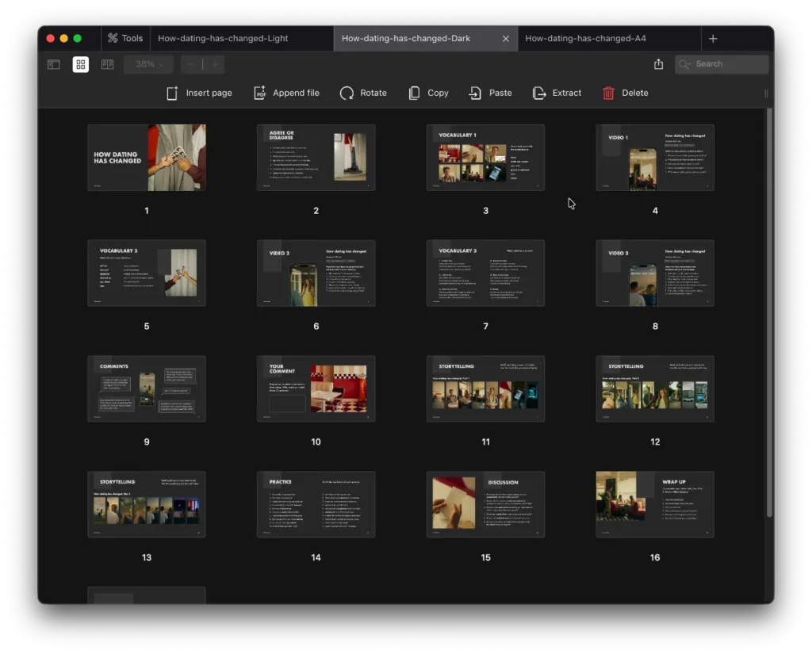Image resolution: width=812 pixels, height=654 pixels.
Task: Click the zoom-in plus button
Action: [214, 63]
